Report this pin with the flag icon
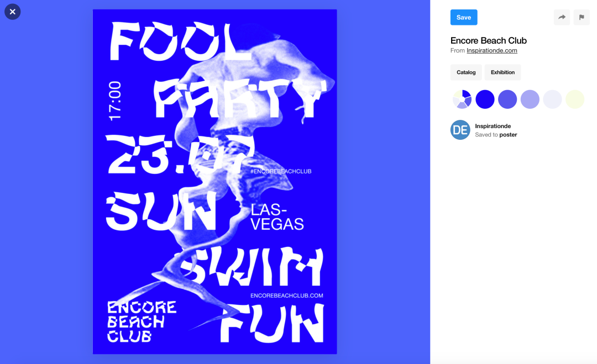Image resolution: width=597 pixels, height=364 pixels. pos(582,17)
